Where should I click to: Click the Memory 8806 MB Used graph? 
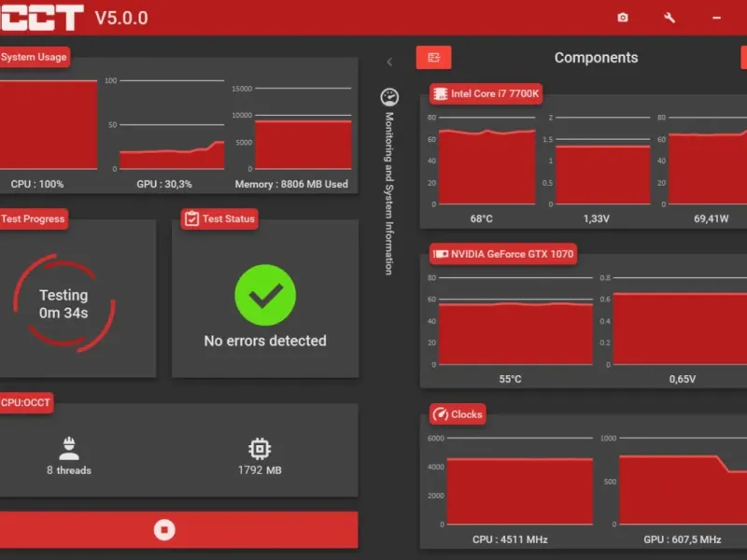click(x=303, y=129)
